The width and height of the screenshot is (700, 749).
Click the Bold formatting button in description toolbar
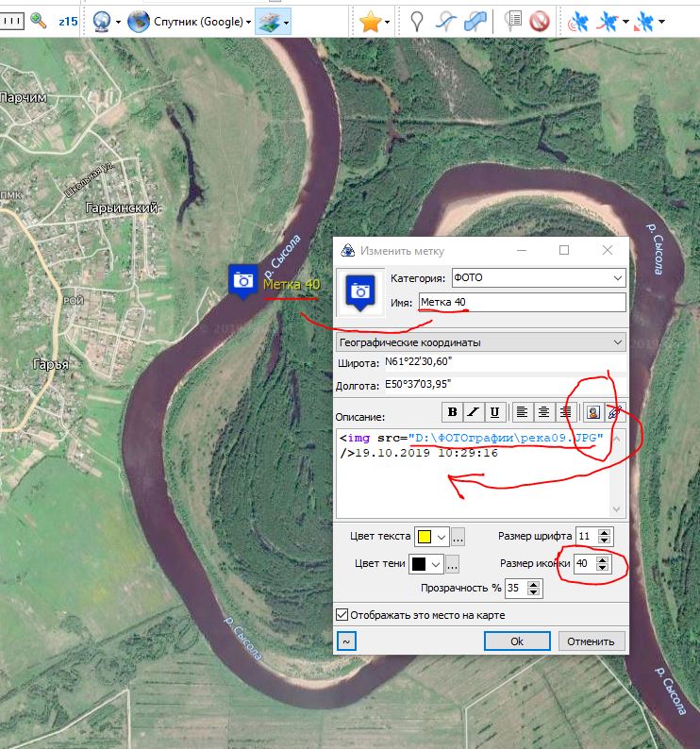[452, 412]
